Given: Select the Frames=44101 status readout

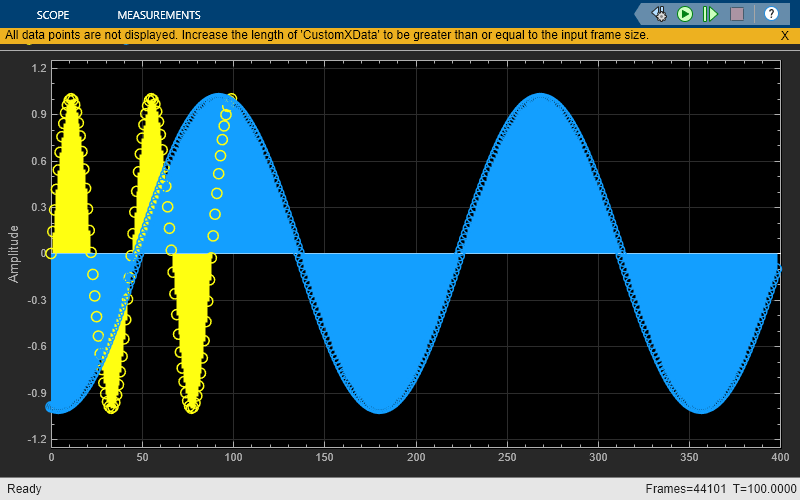Looking at the screenshot, I should (687, 489).
